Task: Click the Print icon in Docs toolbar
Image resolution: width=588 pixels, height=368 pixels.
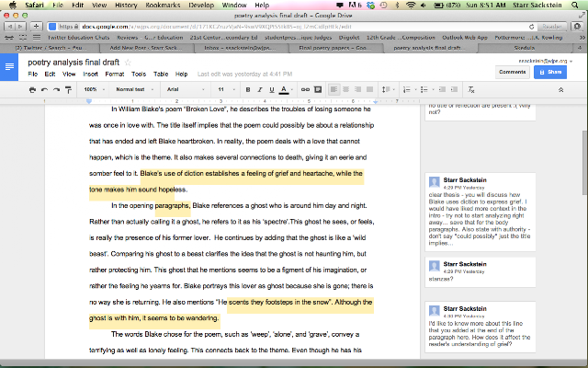Action: click(x=33, y=90)
